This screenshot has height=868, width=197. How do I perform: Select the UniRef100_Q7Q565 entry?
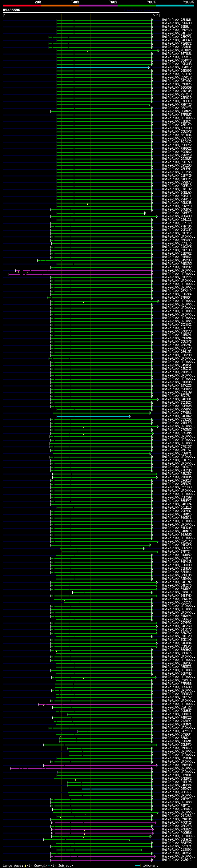tap(177, 430)
